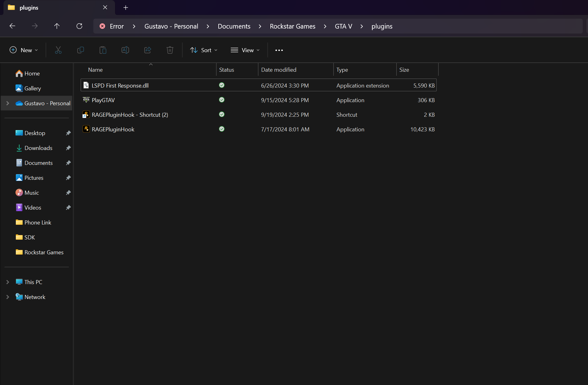Navigate to Rockstar Games breadcrumb
The width and height of the screenshot is (588, 385).
[x=292, y=26]
